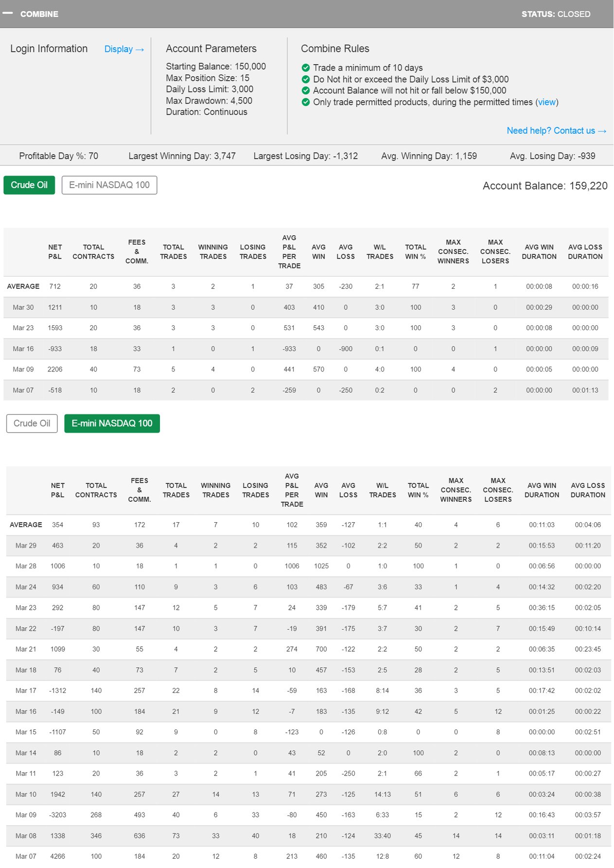Click the Account Balance: 159,220 text
Screen dimensions: 614x868
[544, 186]
